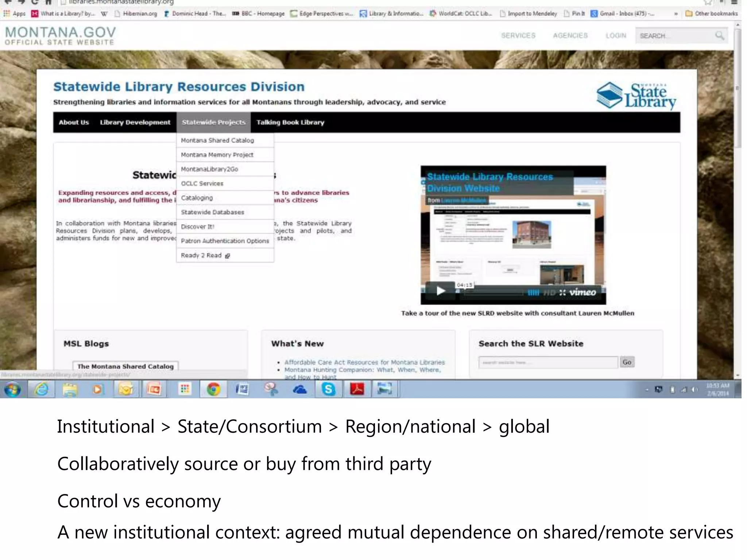Screen dimensions: 747x560
Task: Open the Library Development nav menu
Action: [135, 122]
